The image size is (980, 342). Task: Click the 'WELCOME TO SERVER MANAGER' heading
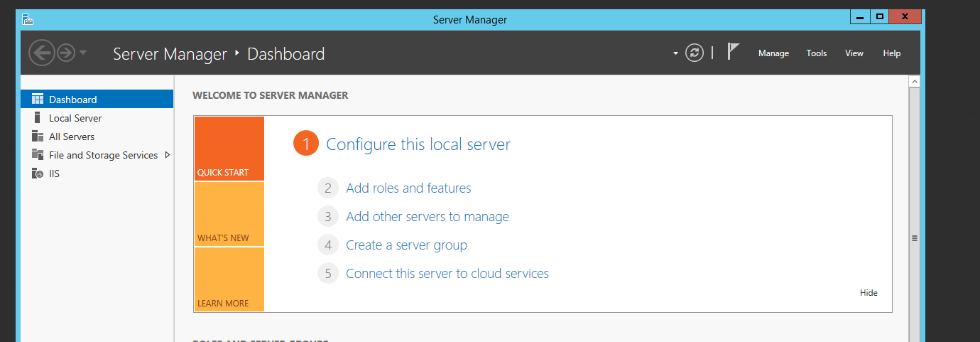(271, 95)
